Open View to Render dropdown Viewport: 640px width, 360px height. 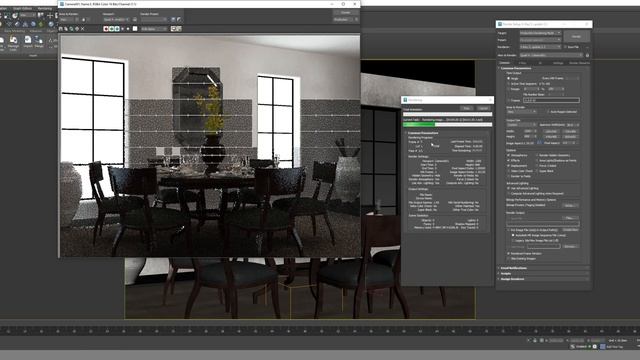551,55
